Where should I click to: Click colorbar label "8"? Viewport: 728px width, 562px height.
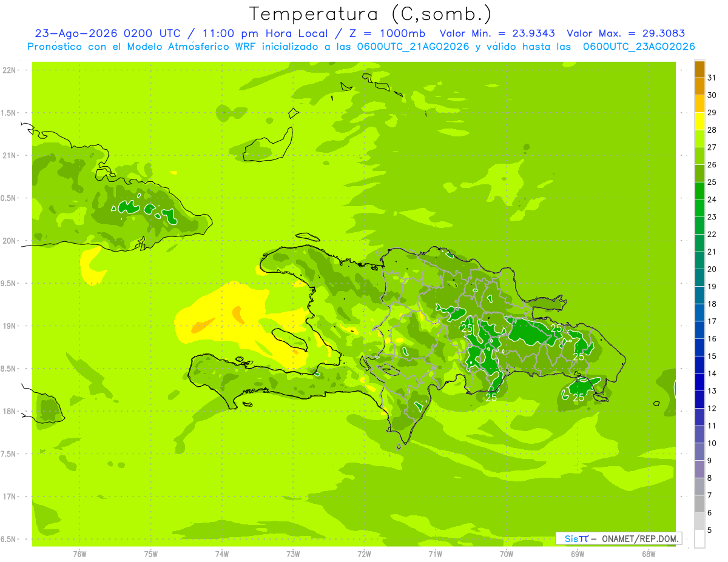pos(710,478)
